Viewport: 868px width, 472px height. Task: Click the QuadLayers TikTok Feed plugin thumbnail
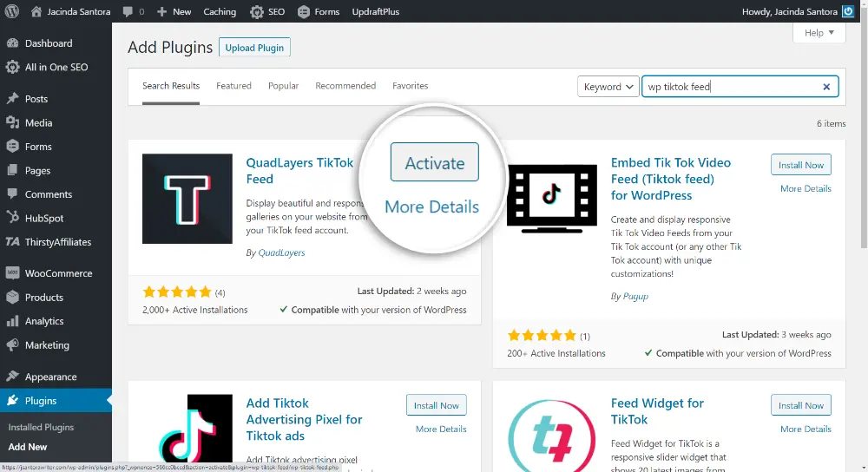[187, 199]
